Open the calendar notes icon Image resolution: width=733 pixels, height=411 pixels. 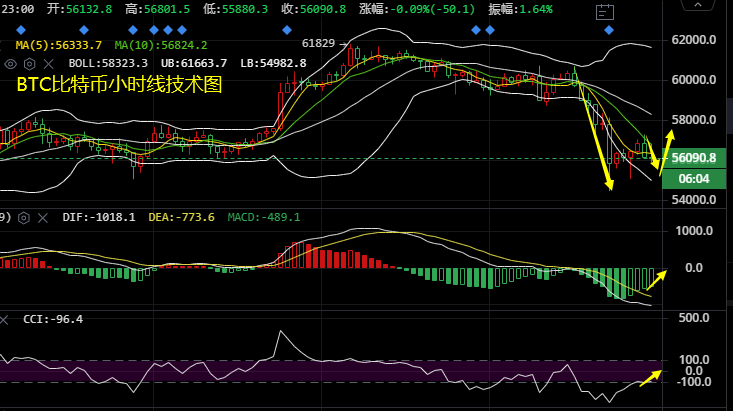(603, 12)
